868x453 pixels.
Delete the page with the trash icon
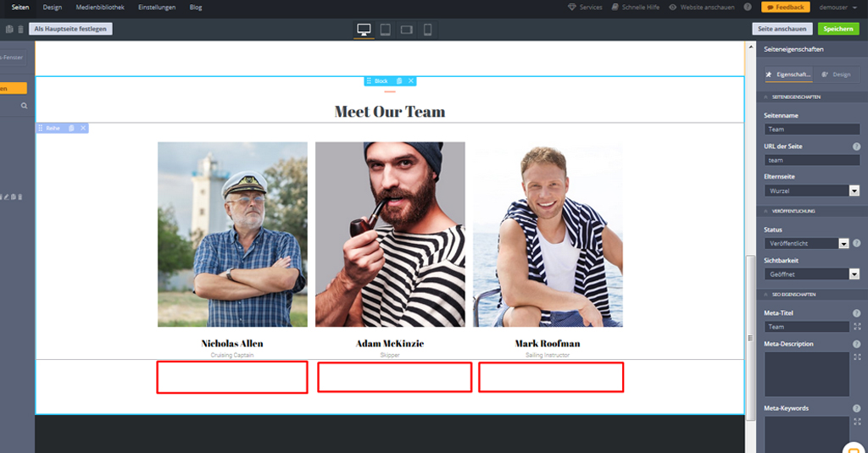coord(20,30)
